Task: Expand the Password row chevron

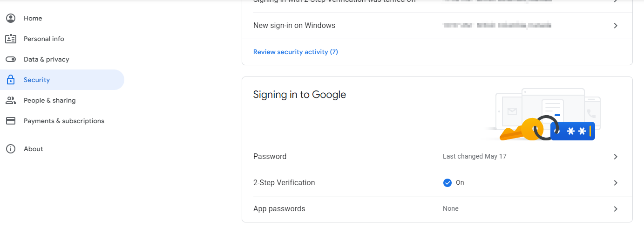Action: click(x=616, y=157)
